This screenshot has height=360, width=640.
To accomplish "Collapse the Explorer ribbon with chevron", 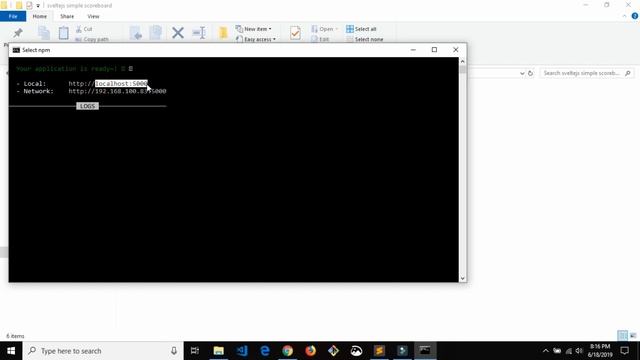I will click(624, 16).
